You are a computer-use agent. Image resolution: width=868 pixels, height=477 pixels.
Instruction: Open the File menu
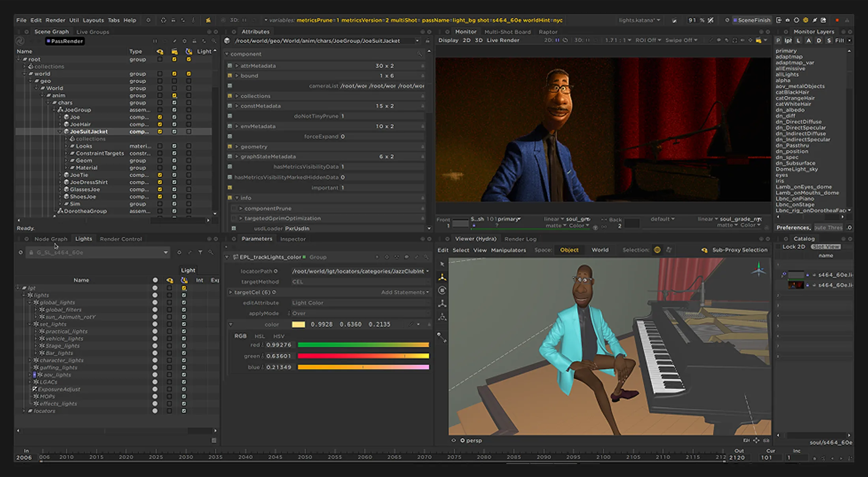pyautogui.click(x=21, y=20)
